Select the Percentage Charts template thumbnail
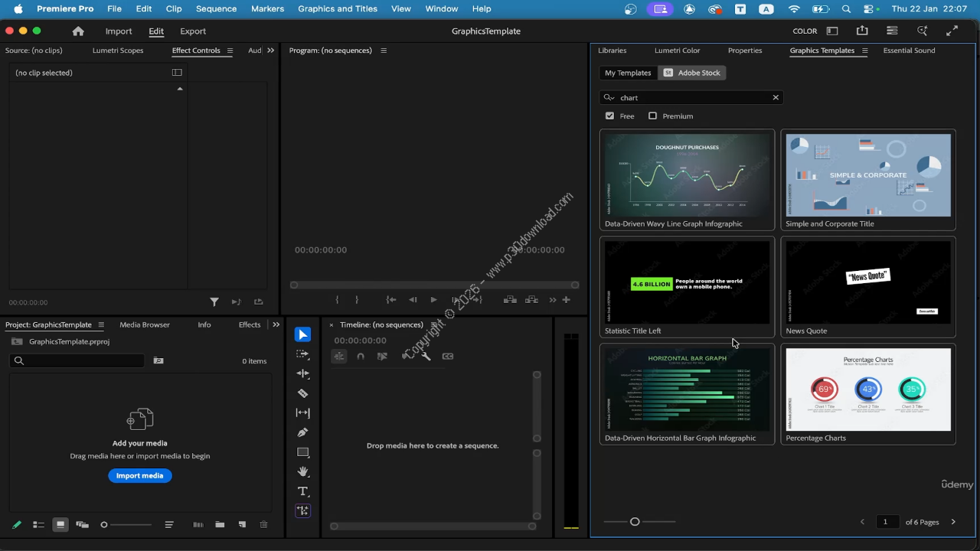The width and height of the screenshot is (980, 551). click(867, 390)
